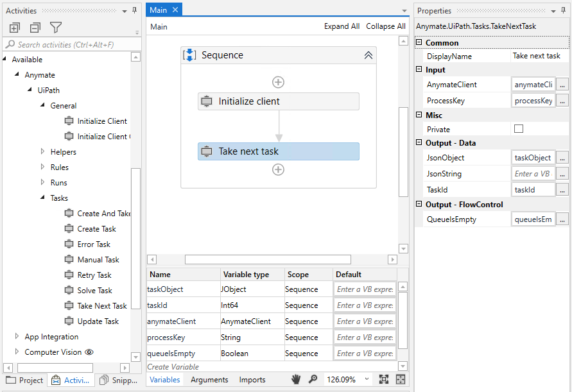572x392 pixels.
Task: Pin the Properties panel
Action: point(564,10)
